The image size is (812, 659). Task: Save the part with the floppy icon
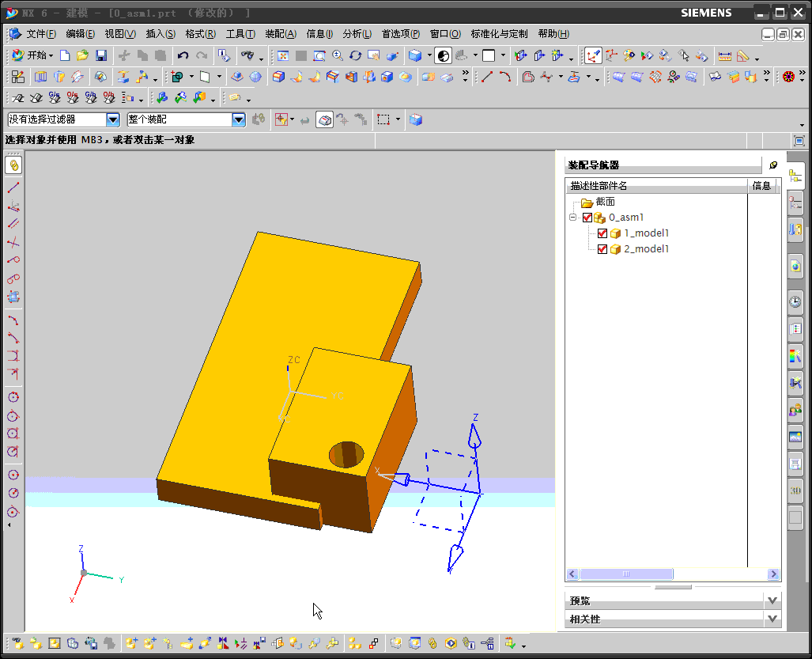101,55
